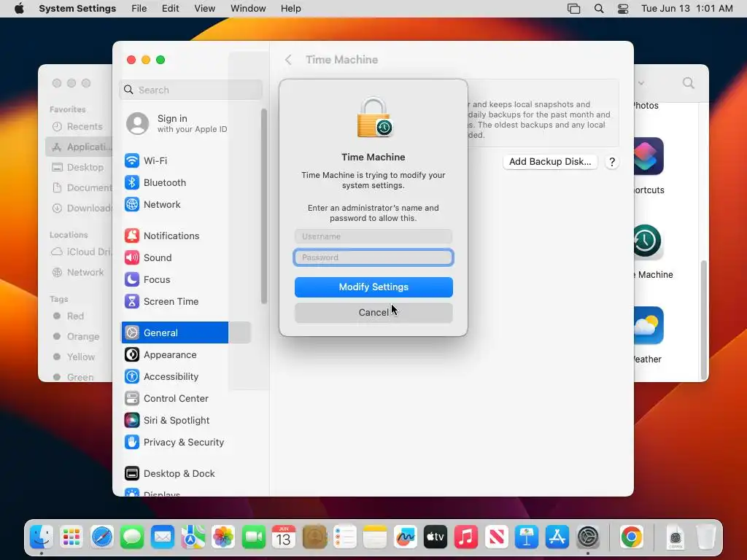
Task: Open the Help menu
Action: tap(290, 9)
